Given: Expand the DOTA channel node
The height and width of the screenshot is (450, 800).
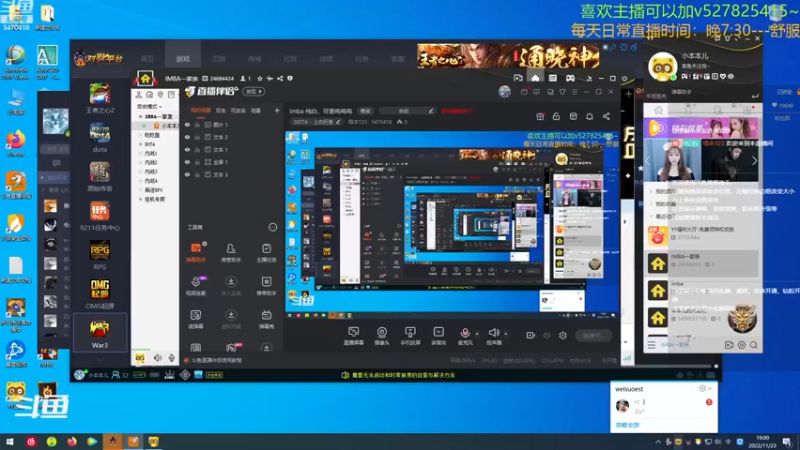Looking at the screenshot, I should click(x=141, y=144).
